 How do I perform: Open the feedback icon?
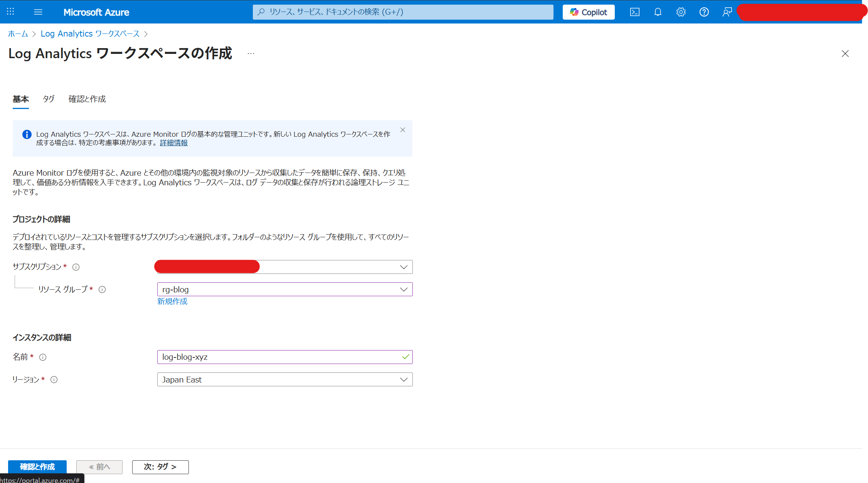click(727, 12)
